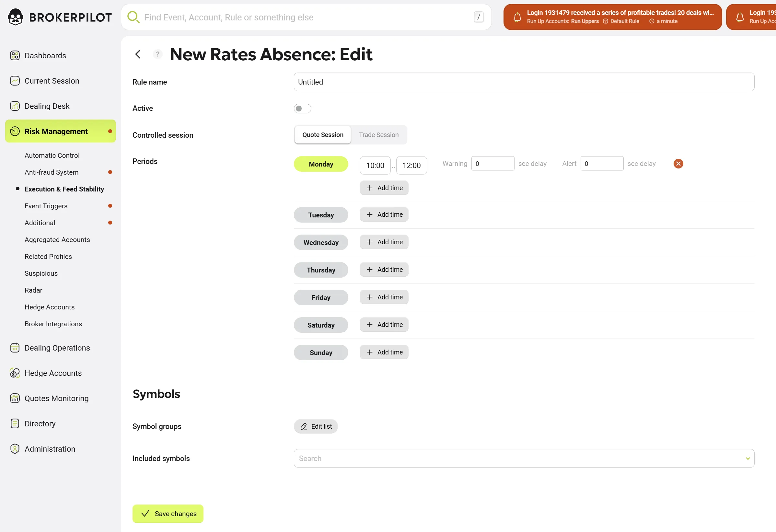
Task: Expand the Included symbols dropdown
Action: pyautogui.click(x=747, y=458)
